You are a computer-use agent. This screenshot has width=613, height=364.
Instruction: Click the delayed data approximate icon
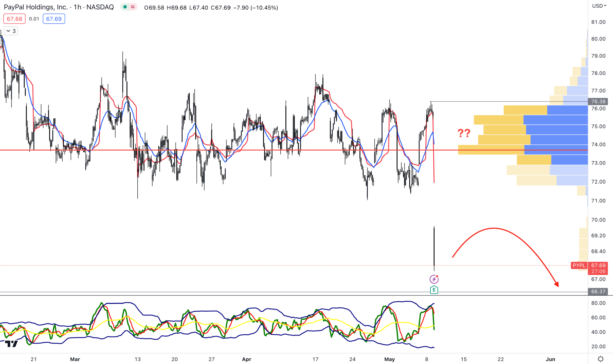coord(132,7)
